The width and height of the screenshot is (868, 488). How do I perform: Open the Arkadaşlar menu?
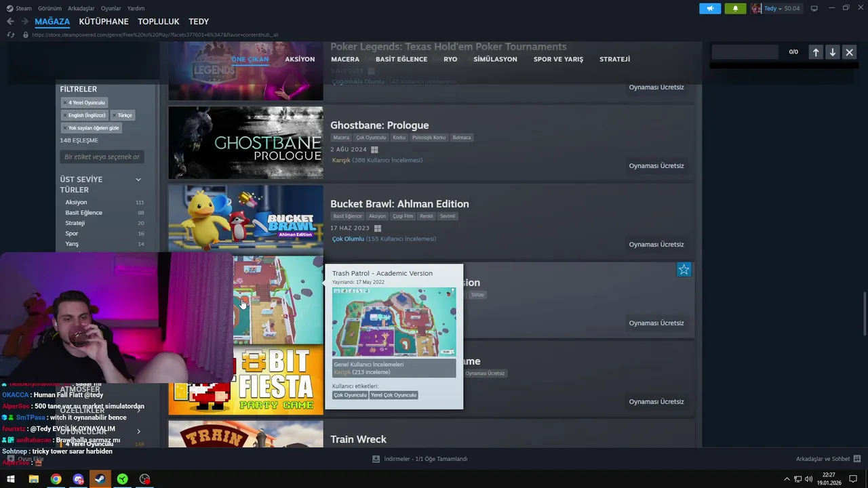[x=81, y=8]
